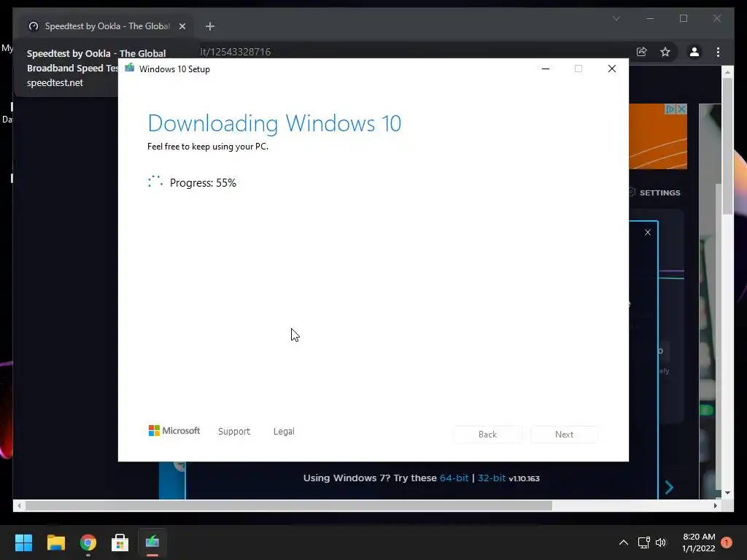Click the Windows Setup taskbar icon
Screen dimensions: 747x560
[x=152, y=542]
